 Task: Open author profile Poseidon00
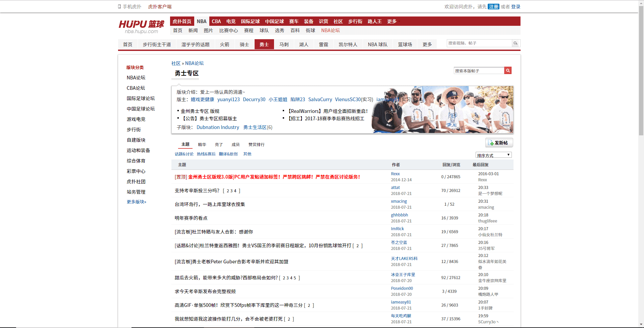402,288
